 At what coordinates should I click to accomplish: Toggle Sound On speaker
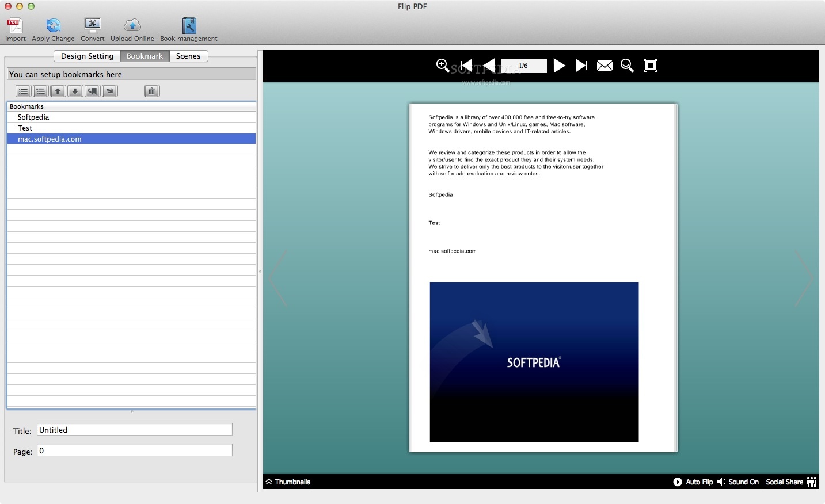(721, 482)
